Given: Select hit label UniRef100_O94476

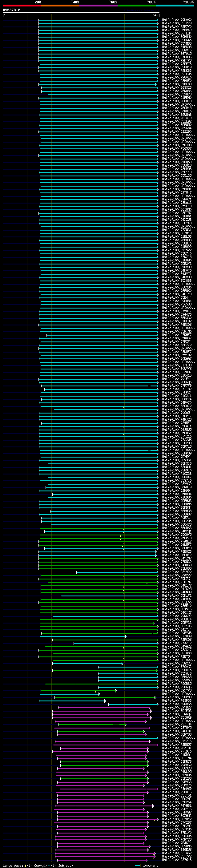Looking at the screenshot, I should tap(176, 314).
